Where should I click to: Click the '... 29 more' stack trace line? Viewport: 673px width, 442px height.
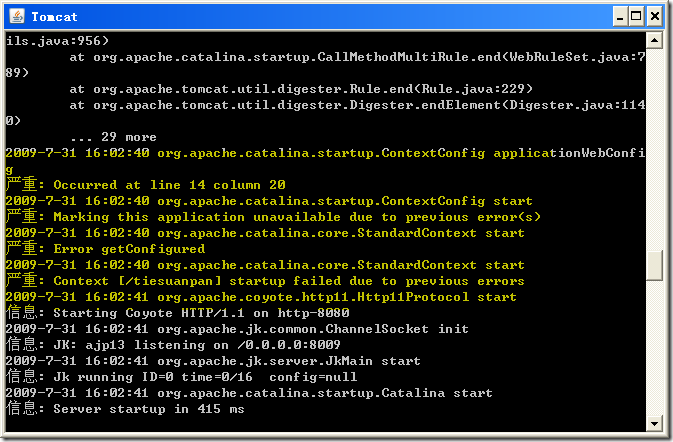pos(113,137)
